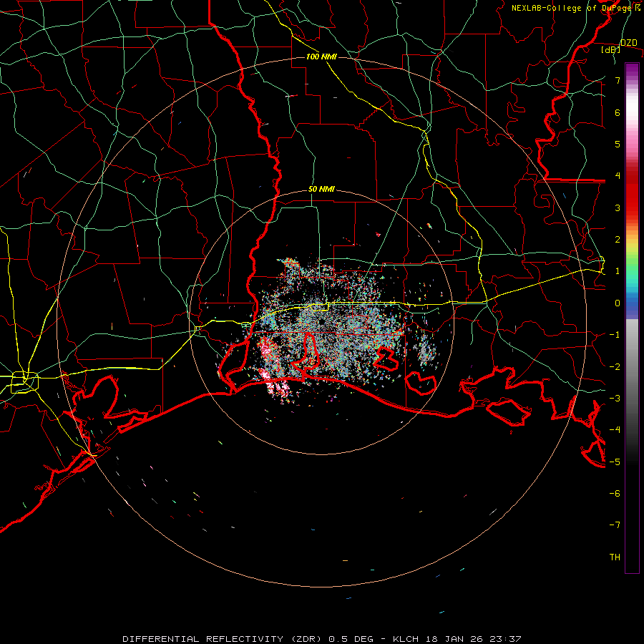Image resolution: width=644 pixels, height=644 pixels.
Task: Click the "(ZDR)" abbreviation in caption
Action: 306,639
